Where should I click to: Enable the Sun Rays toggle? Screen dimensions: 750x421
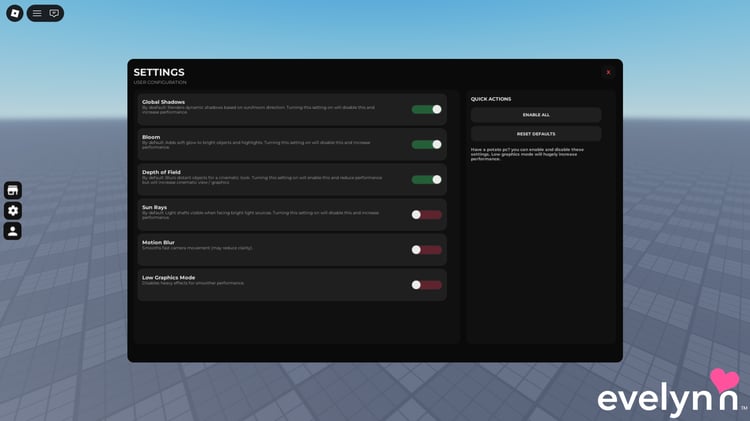coord(427,215)
